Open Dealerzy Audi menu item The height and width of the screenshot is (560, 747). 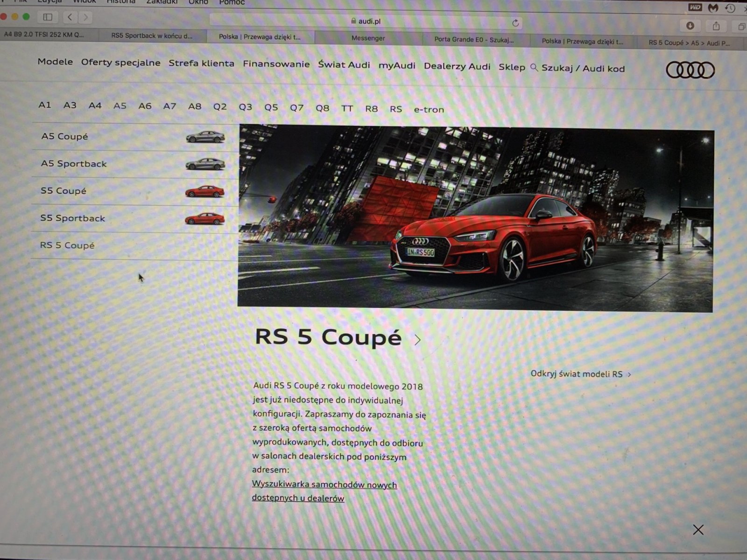457,67
